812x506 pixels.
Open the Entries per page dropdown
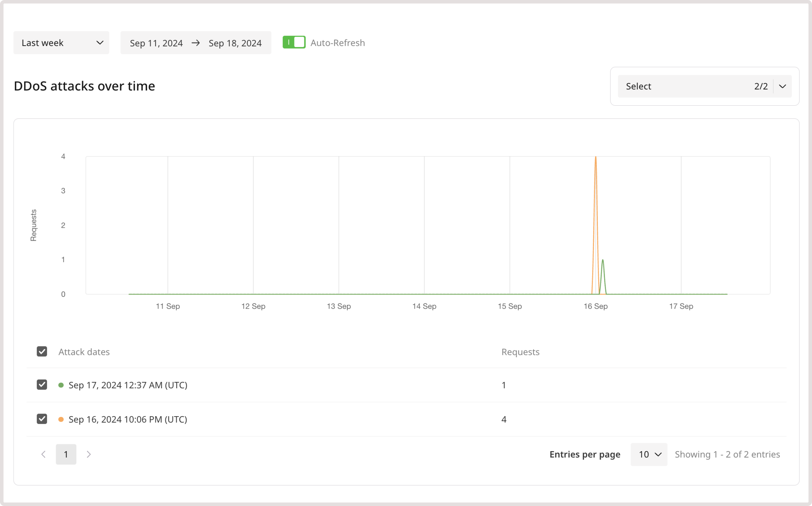point(648,454)
